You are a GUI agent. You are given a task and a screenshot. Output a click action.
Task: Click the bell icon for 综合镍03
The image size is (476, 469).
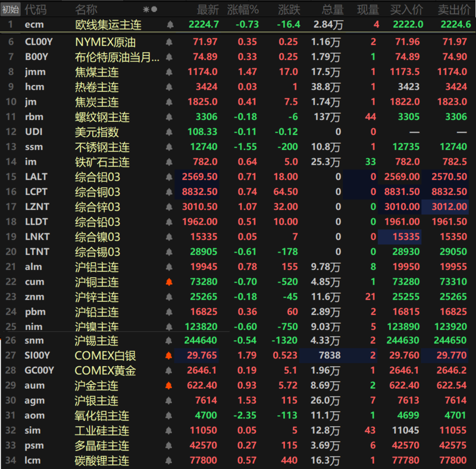tap(169, 237)
